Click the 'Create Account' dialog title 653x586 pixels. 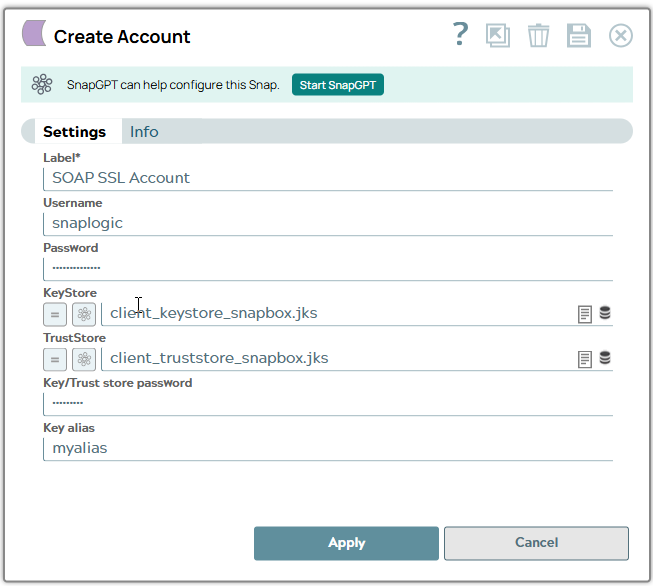coord(122,37)
